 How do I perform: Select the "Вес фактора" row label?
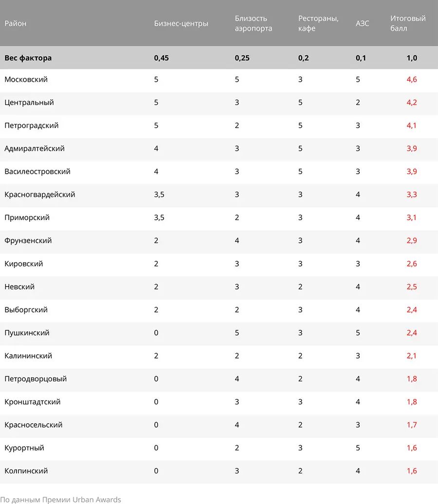[28, 58]
